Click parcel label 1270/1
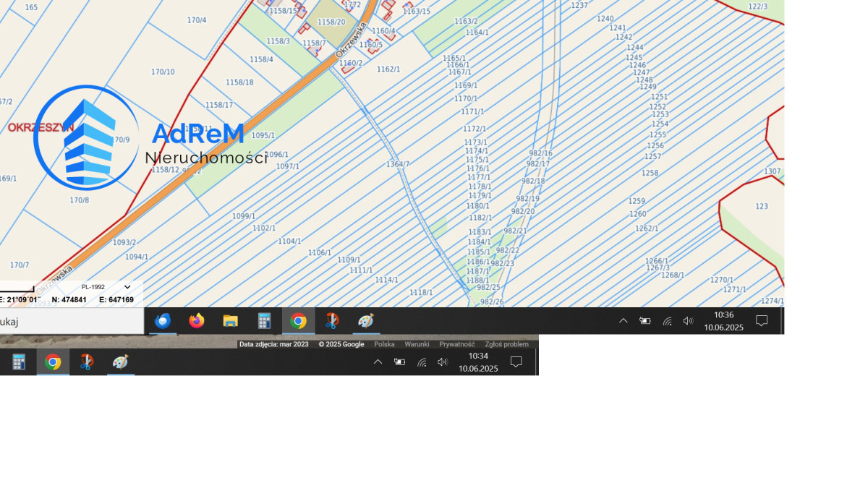Screen dimensions: 868x488 [x=722, y=280]
